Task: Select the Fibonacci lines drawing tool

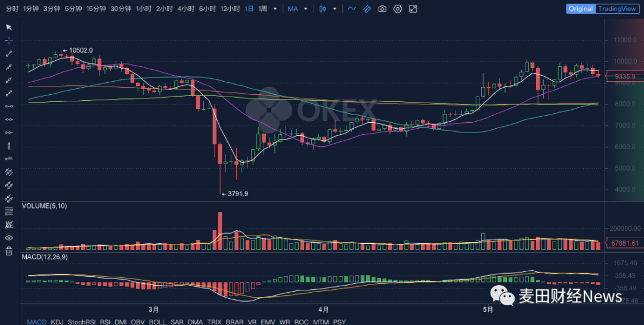Action: point(9,212)
